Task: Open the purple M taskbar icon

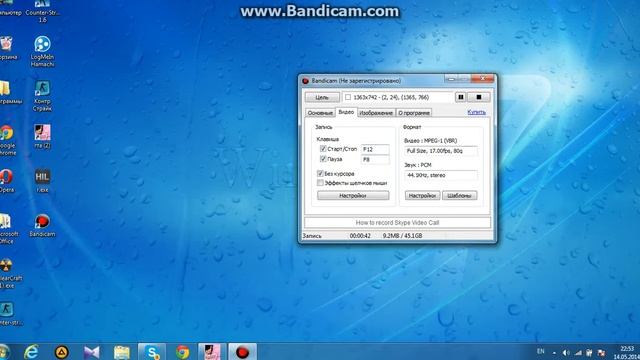Action: [x=91, y=352]
